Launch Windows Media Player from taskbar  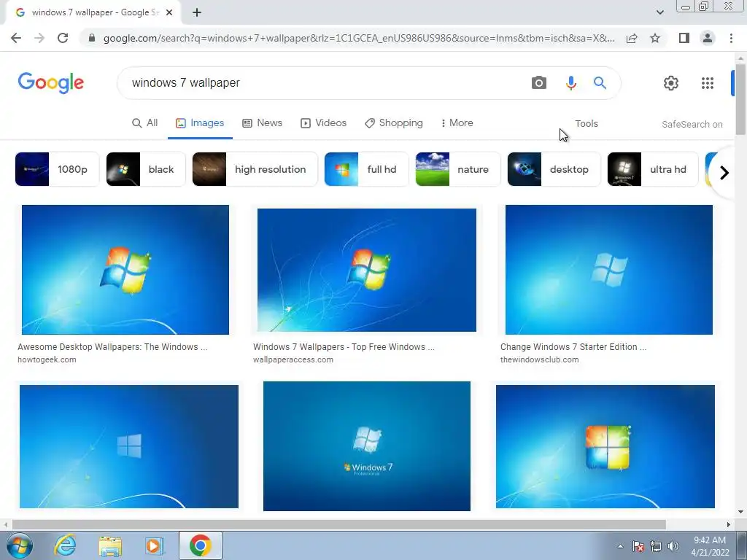click(154, 545)
